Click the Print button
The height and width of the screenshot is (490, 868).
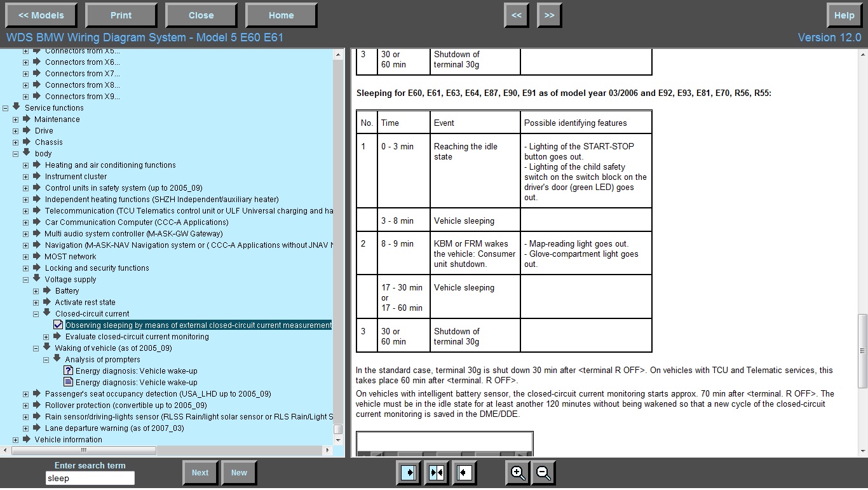tap(121, 15)
